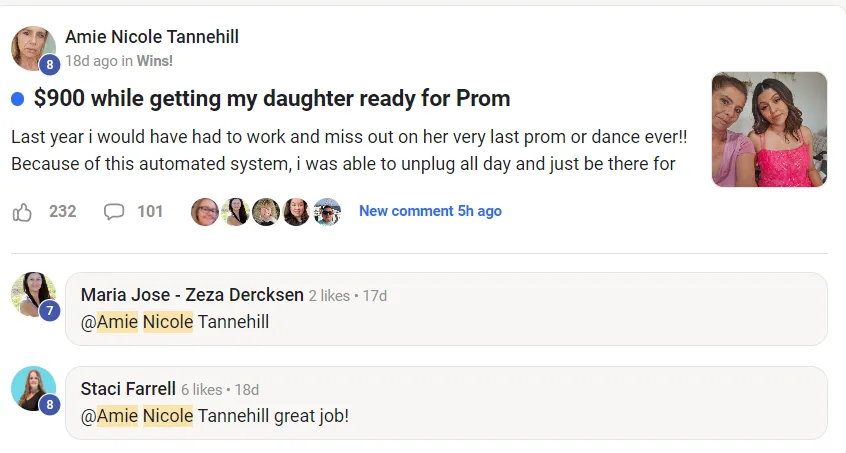Click the @Amie Nicole Tannehill mention in Maria's comment
The image size is (846, 453).
pyautogui.click(x=175, y=322)
